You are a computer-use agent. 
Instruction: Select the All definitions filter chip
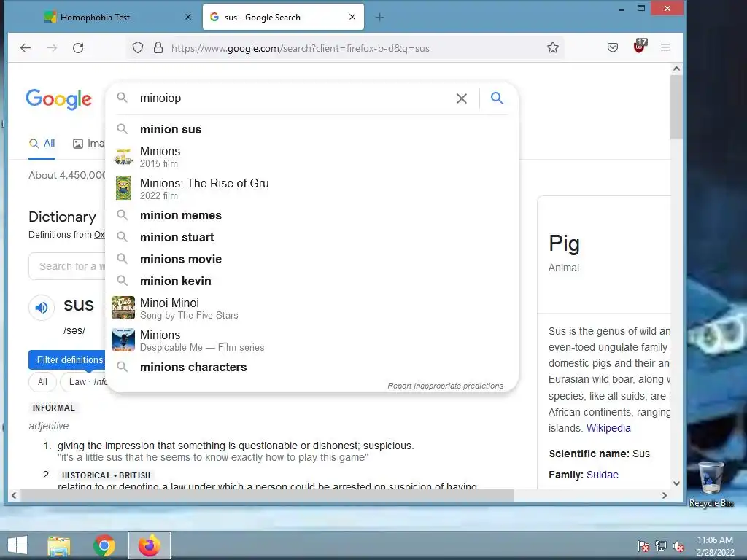[x=42, y=382]
